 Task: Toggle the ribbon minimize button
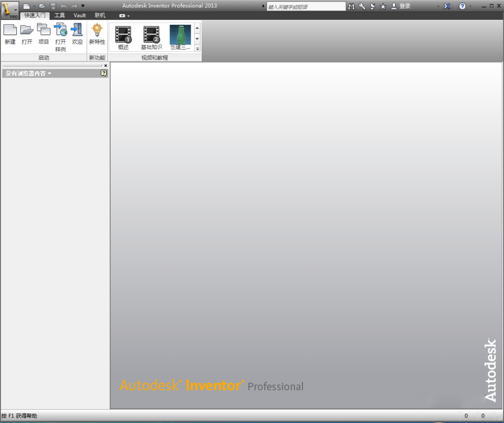pos(122,16)
